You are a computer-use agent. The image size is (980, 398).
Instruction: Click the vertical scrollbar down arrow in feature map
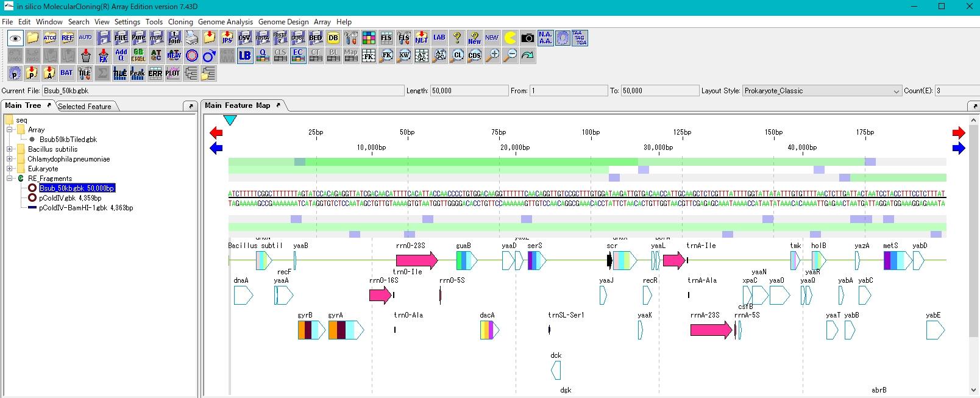[x=973, y=390]
